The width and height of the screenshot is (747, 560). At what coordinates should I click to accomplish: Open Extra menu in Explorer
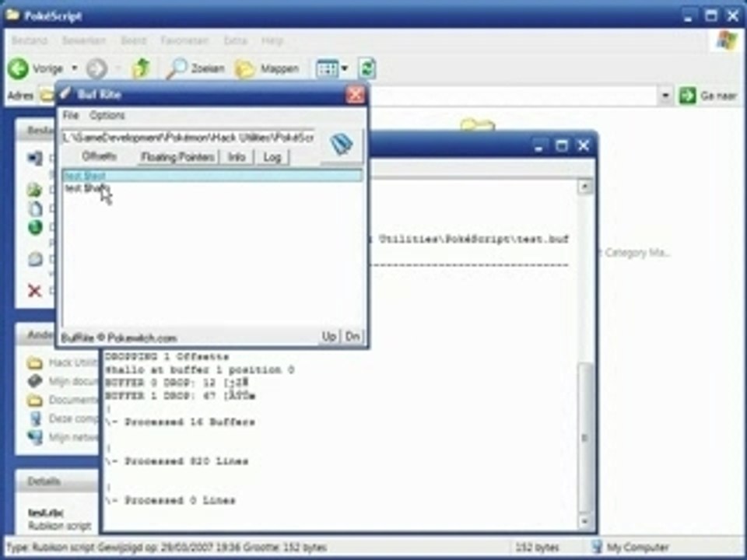[235, 40]
